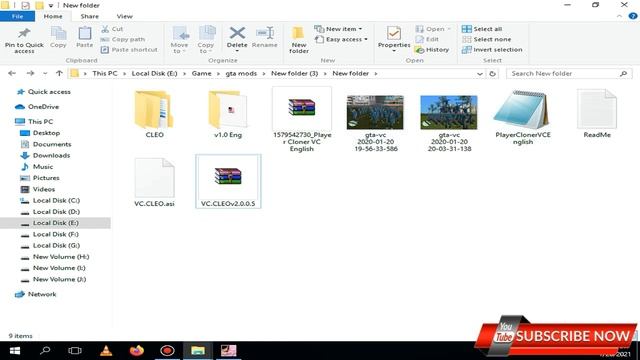
Task: Click Pin to Quick access icon
Action: click(24, 33)
